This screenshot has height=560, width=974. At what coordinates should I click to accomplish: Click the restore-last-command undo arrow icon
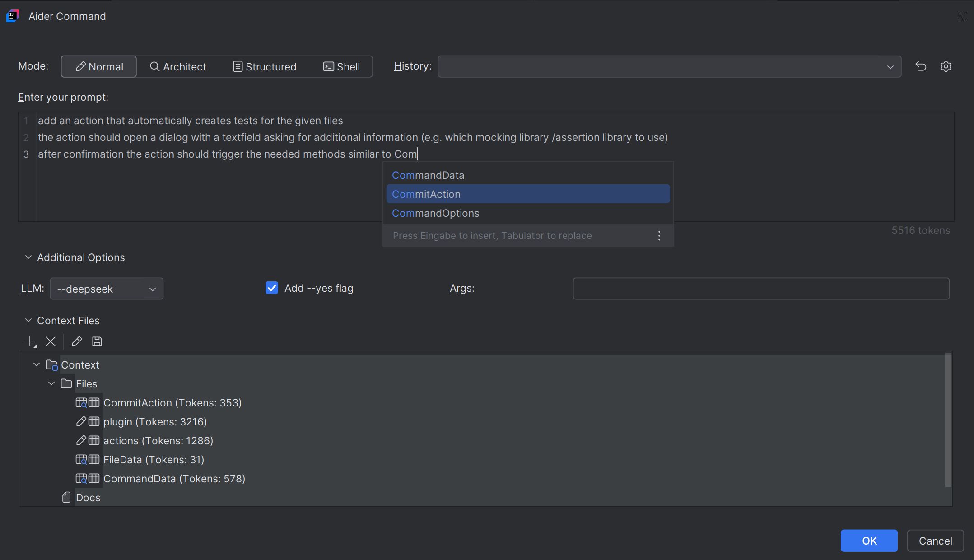click(921, 66)
